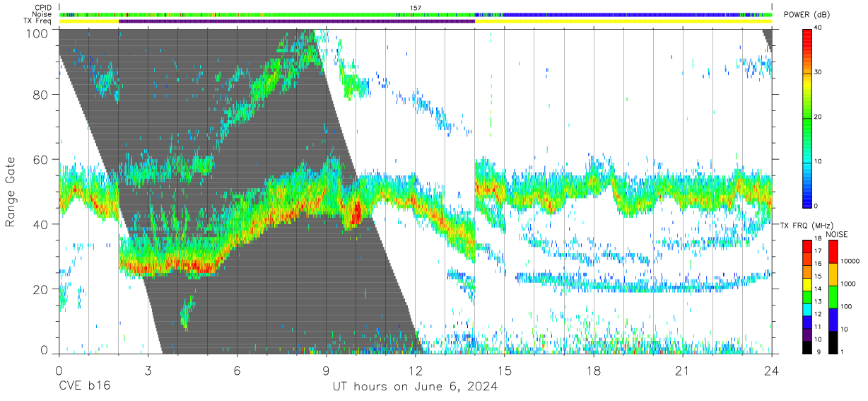Image resolution: width=868 pixels, height=401 pixels.
Task: Click the TX frequency color legend bar
Action: [x=807, y=296]
